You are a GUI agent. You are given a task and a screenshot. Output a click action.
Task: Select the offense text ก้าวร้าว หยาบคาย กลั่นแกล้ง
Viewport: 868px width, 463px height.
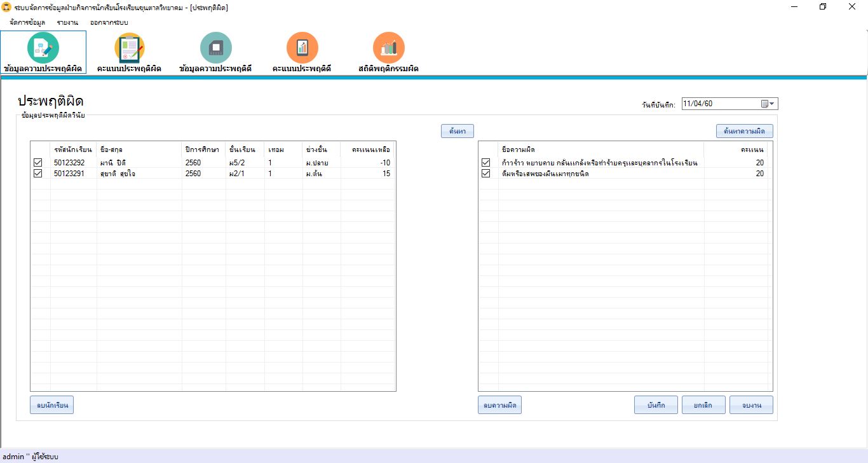601,163
